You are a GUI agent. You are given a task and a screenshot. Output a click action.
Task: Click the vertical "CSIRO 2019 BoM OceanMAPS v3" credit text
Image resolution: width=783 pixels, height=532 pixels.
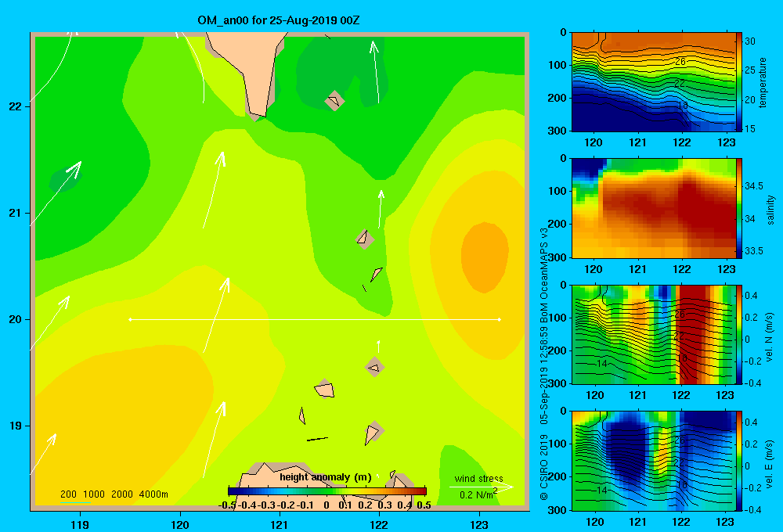pos(544,365)
